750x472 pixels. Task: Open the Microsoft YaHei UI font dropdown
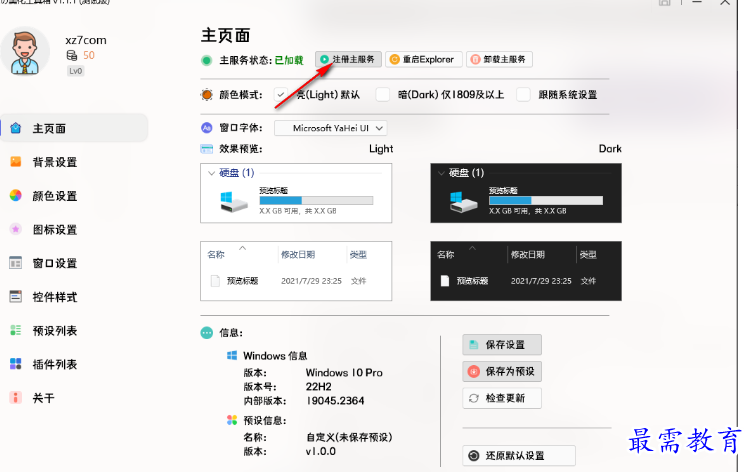(331, 128)
